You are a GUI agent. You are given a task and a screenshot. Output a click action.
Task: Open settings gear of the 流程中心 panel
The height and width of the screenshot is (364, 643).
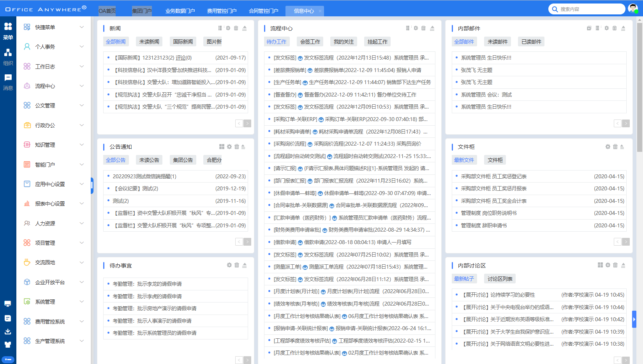click(x=416, y=28)
